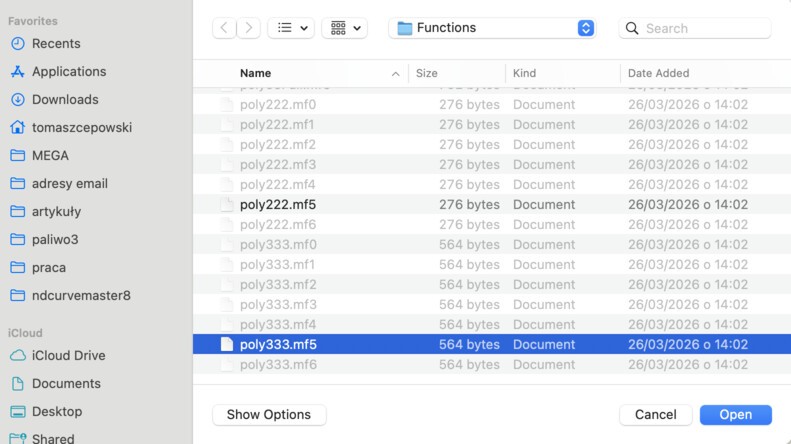Screen dimensions: 791x444
Task: Open iCloud Drive in the sidebar
Action: tap(58, 355)
